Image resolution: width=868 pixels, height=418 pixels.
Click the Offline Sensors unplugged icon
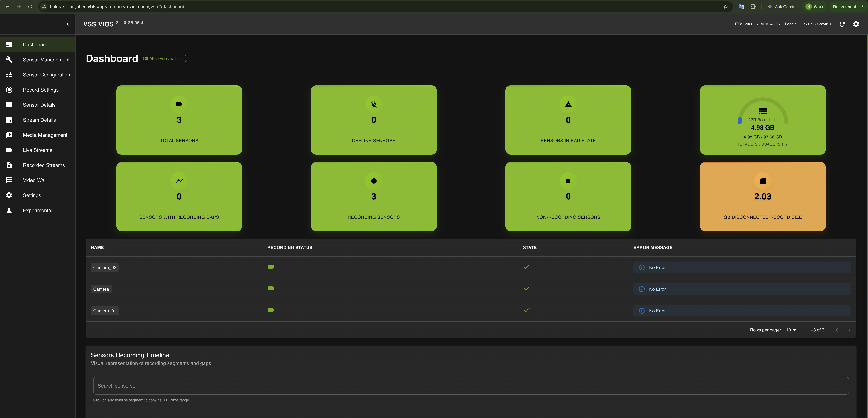pos(374,104)
